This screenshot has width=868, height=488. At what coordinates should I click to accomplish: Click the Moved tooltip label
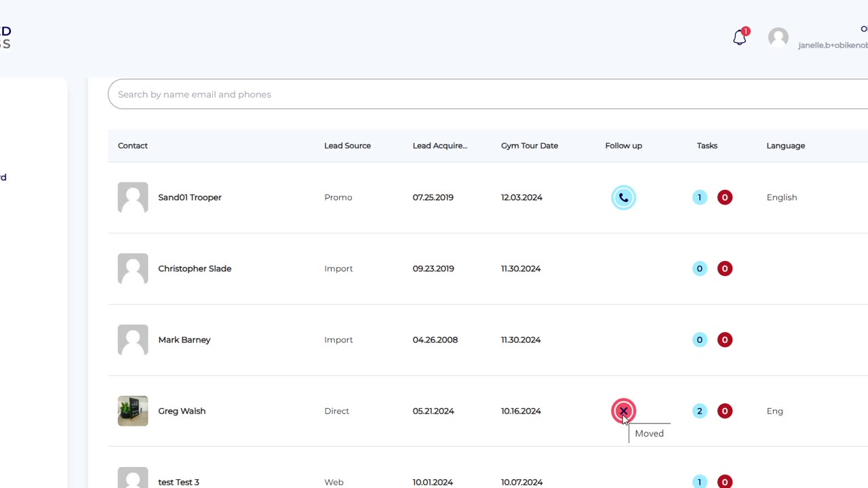click(x=650, y=433)
